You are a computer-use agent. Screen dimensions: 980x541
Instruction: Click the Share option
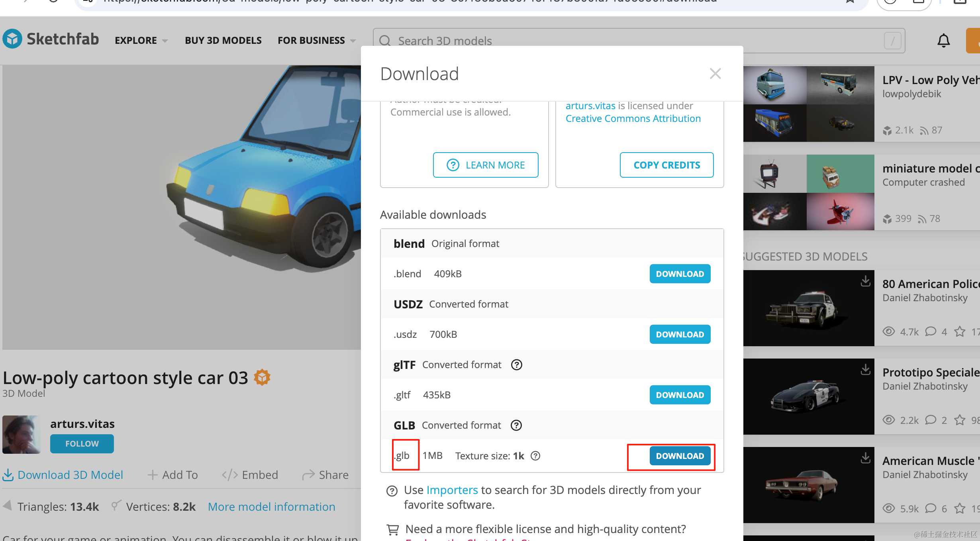(325, 475)
